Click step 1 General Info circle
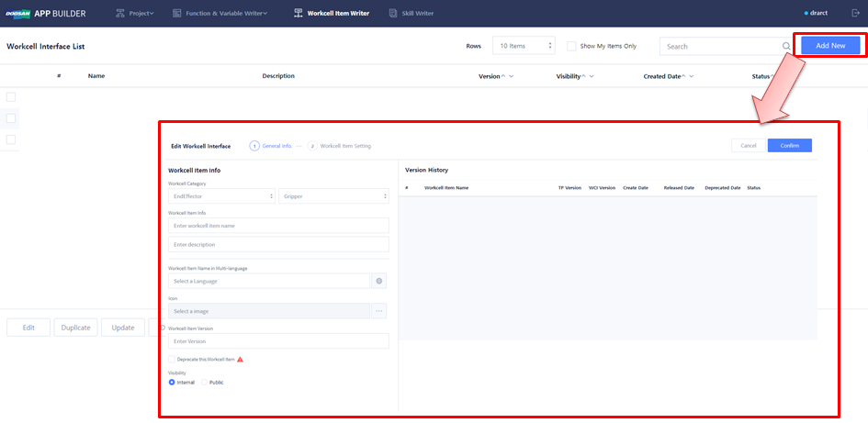The width and height of the screenshot is (868, 423). click(x=254, y=146)
